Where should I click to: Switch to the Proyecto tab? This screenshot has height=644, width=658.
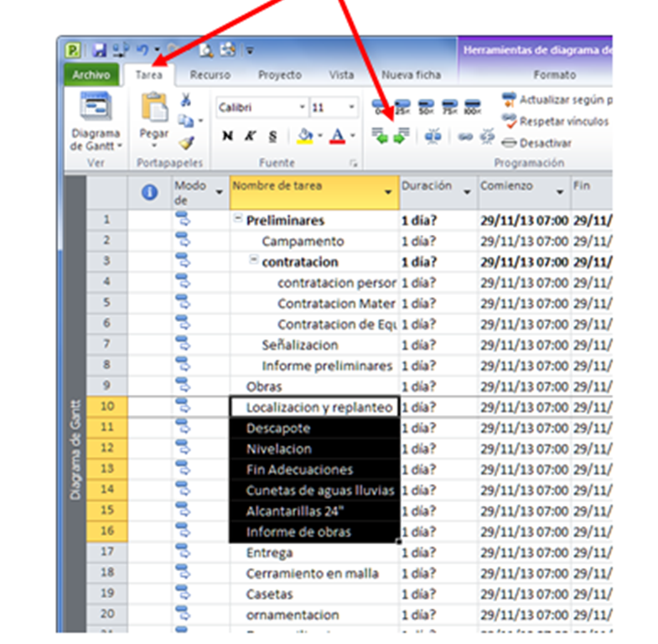point(280,75)
